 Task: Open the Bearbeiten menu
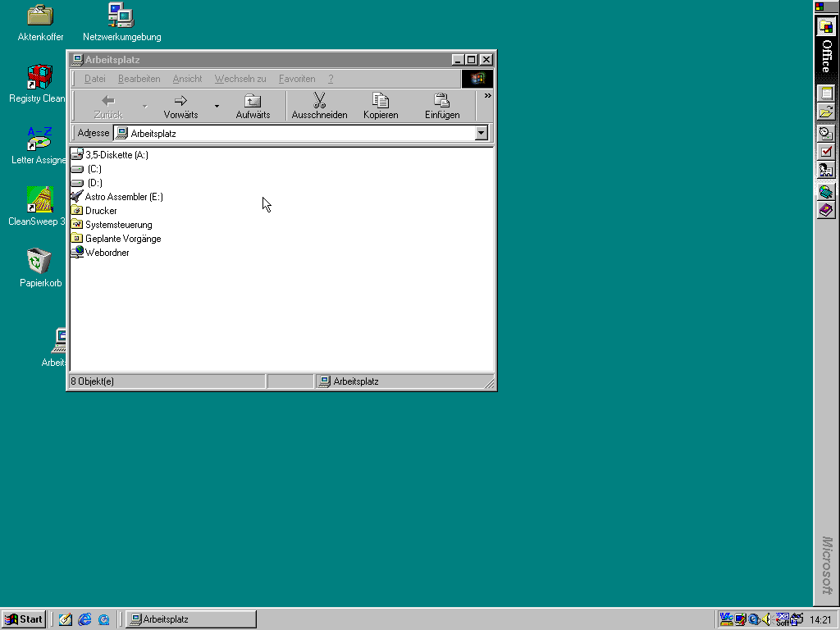[x=139, y=79]
